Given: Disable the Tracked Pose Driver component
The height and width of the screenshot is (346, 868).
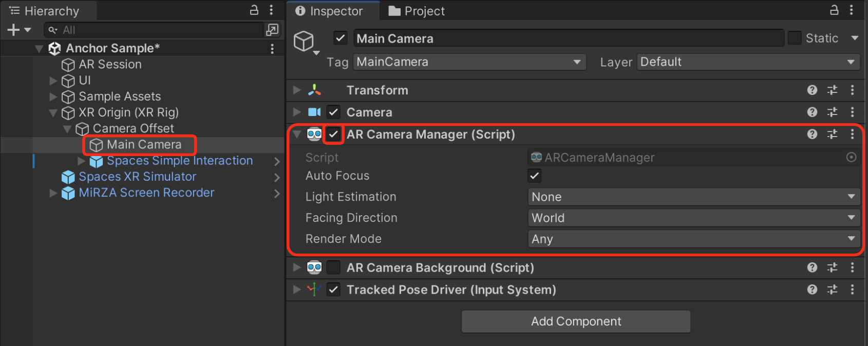Looking at the screenshot, I should point(333,290).
